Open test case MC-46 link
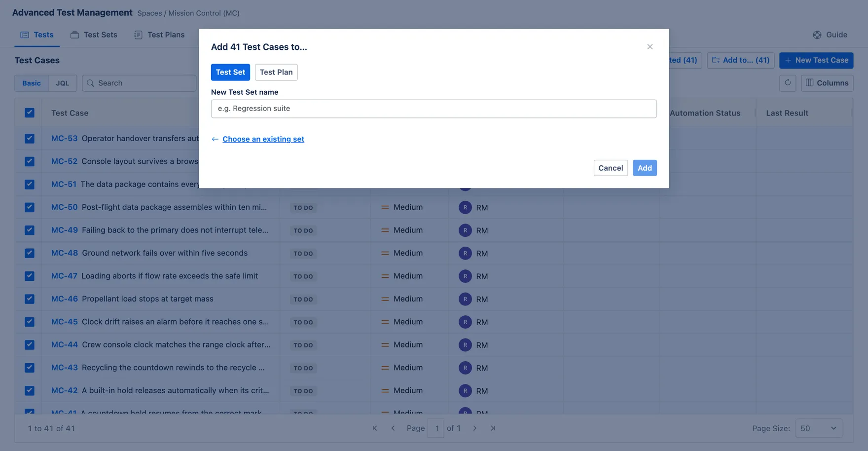The width and height of the screenshot is (868, 451). [x=65, y=299]
